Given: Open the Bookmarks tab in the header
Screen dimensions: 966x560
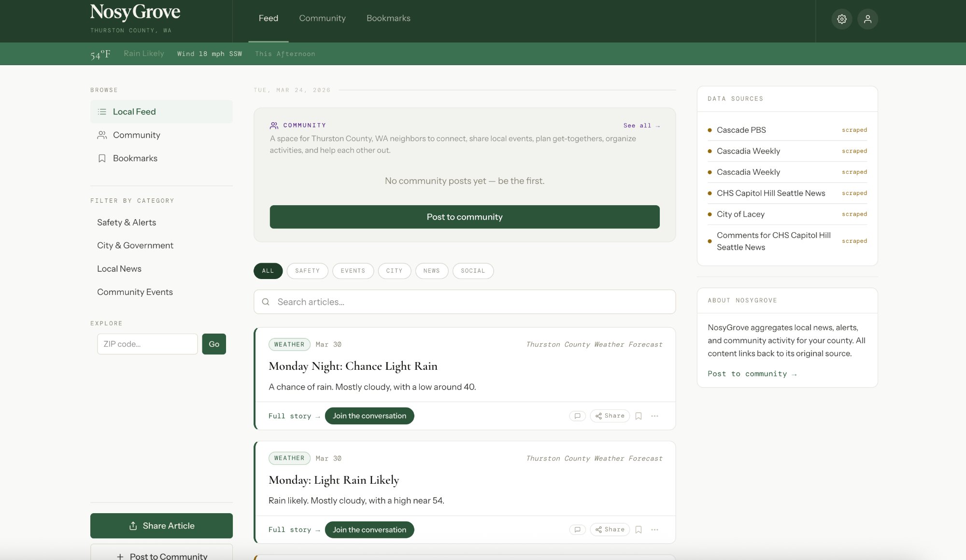Looking at the screenshot, I should [x=388, y=18].
